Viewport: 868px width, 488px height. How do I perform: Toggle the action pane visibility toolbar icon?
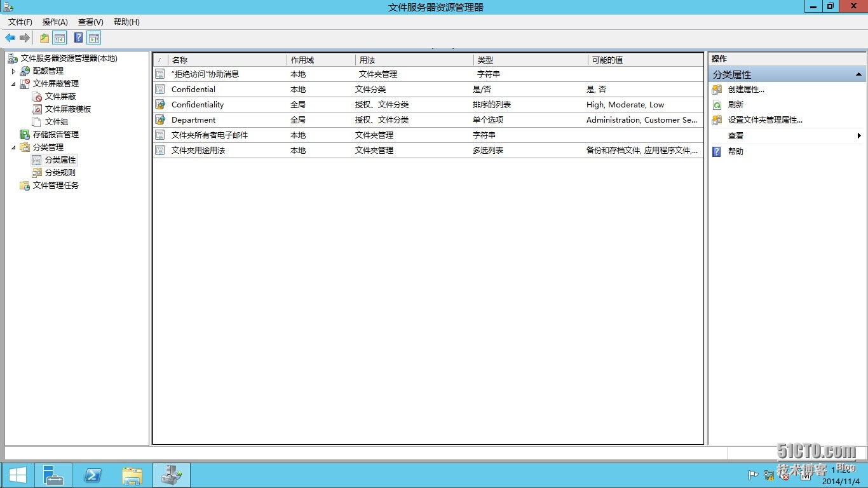[x=93, y=37]
